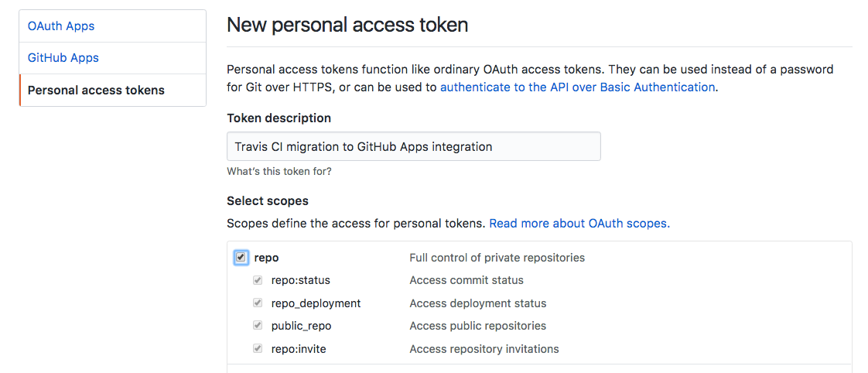
Task: Open the OAuth Apps sidebar item
Action: [x=61, y=26]
